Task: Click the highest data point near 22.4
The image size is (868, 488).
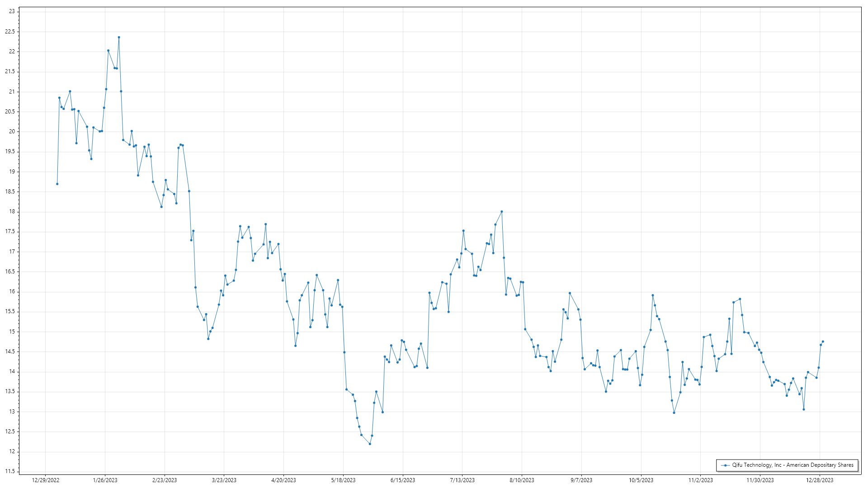Action: click(119, 38)
